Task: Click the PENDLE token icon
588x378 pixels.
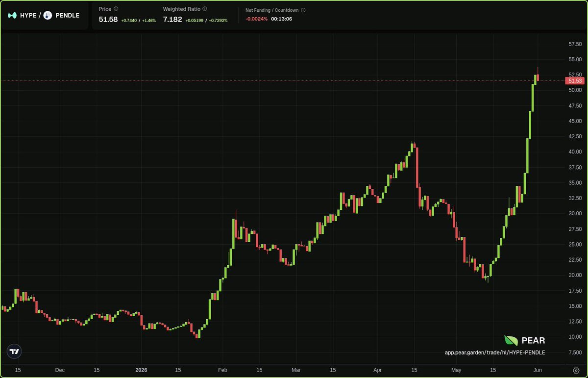Action: coord(48,16)
